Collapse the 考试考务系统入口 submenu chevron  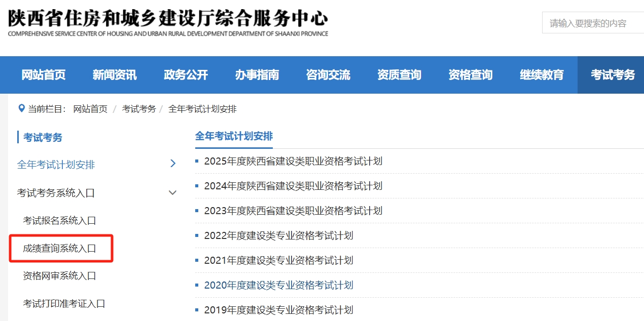click(x=173, y=192)
